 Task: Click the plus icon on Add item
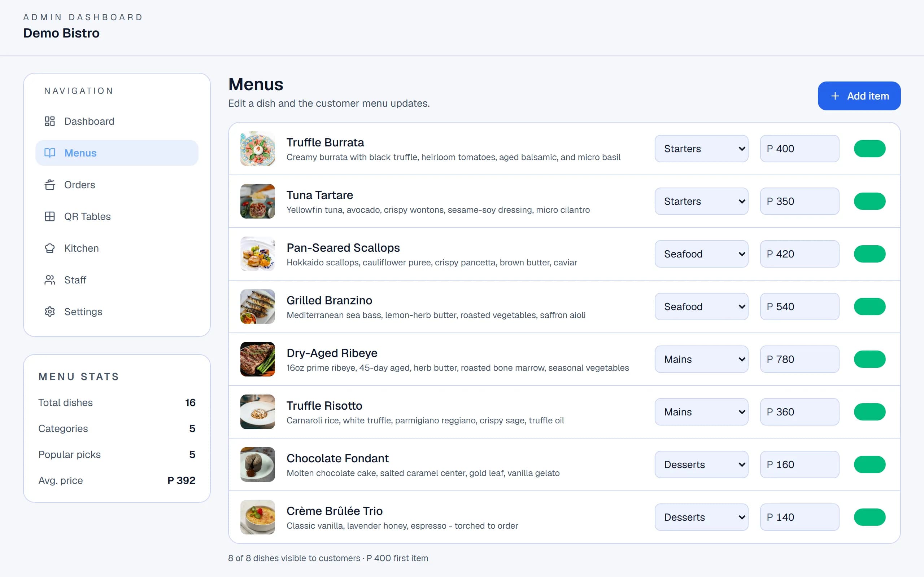coord(835,96)
